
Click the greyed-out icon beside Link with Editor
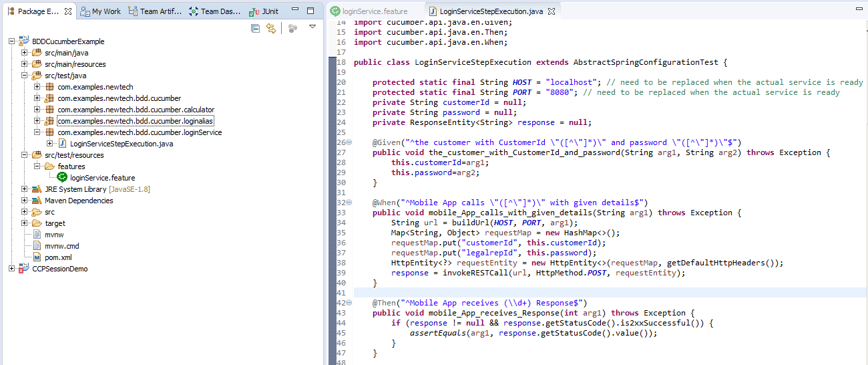(x=292, y=28)
